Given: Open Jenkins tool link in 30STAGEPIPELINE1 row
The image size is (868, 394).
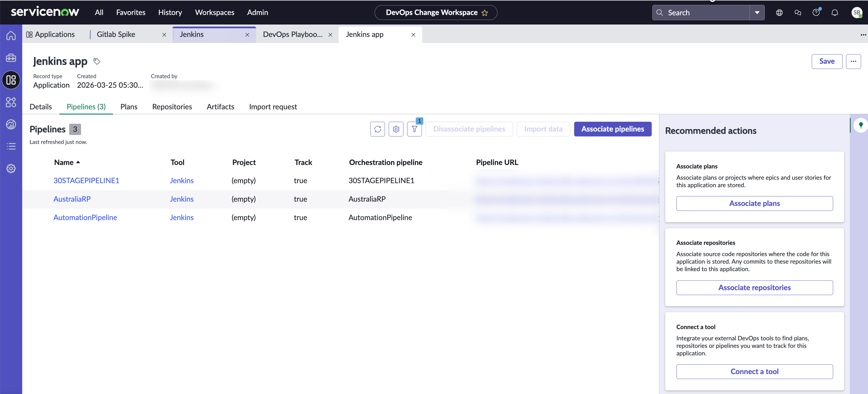Looking at the screenshot, I should pyautogui.click(x=182, y=181).
